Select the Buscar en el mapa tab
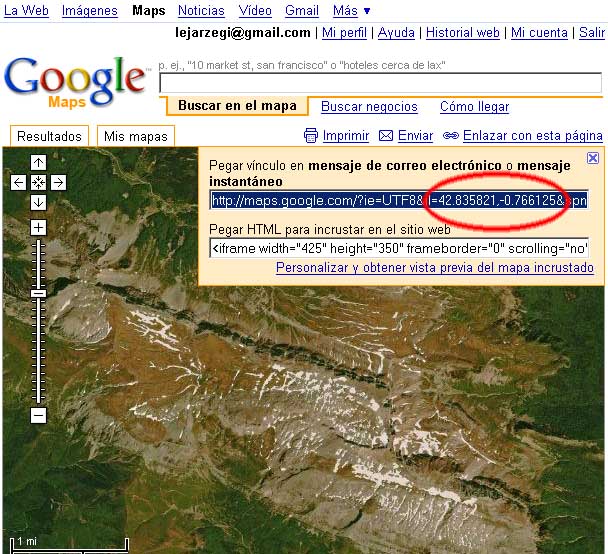The height and width of the screenshot is (554, 608). coord(236,106)
